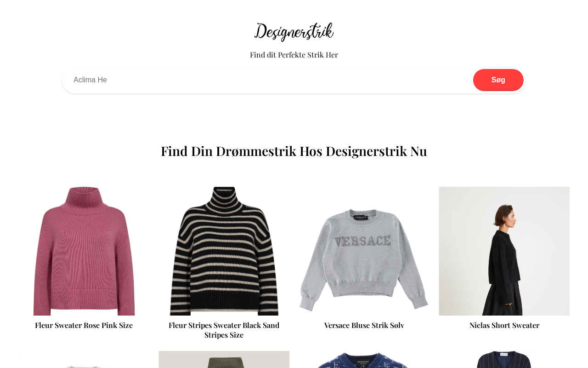Open the pink Fleur turtleneck sweater image
The image size is (588, 368).
click(84, 251)
